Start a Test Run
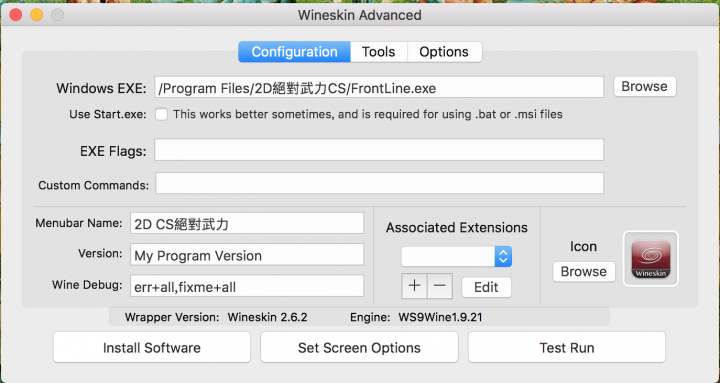Image resolution: width=720 pixels, height=383 pixels. tap(567, 347)
